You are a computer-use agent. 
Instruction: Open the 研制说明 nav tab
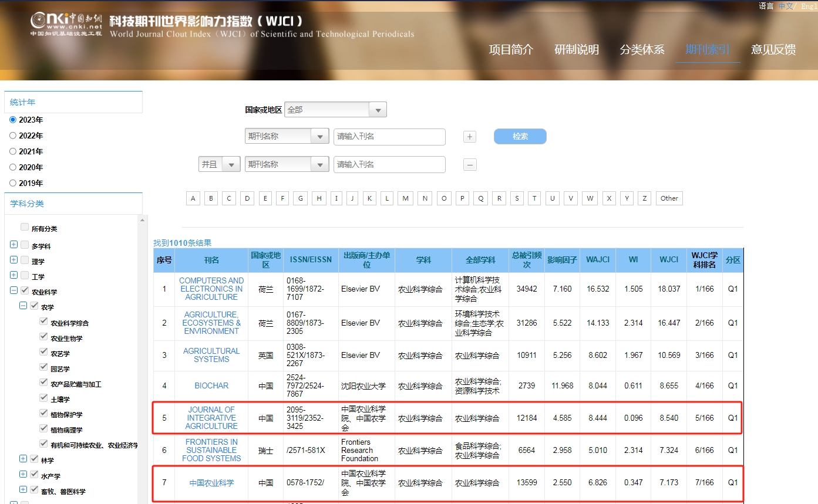(577, 50)
